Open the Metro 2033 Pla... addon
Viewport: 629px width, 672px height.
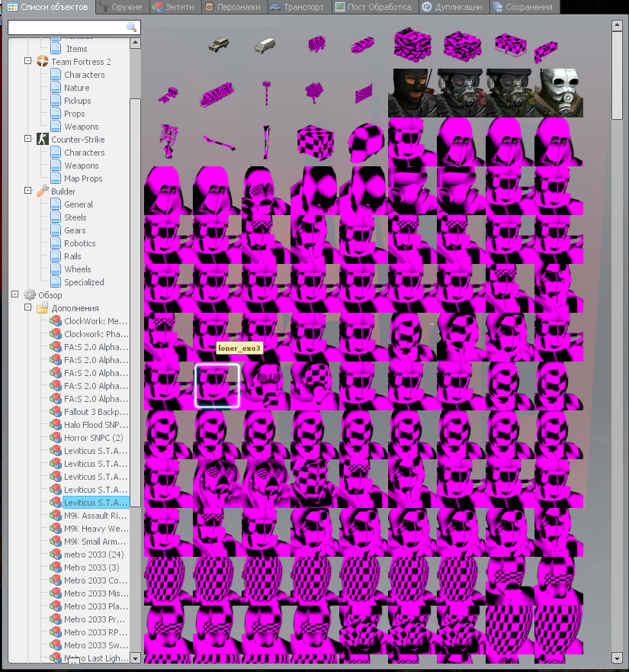(95, 606)
